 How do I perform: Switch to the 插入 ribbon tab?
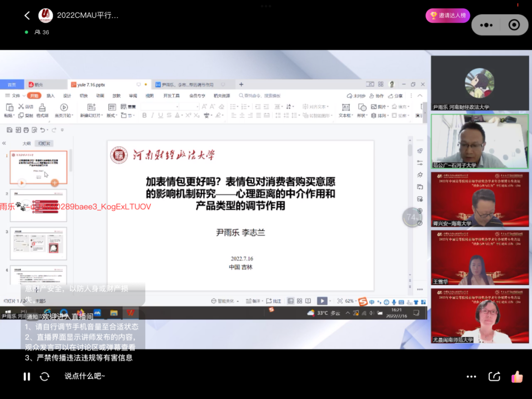50,96
